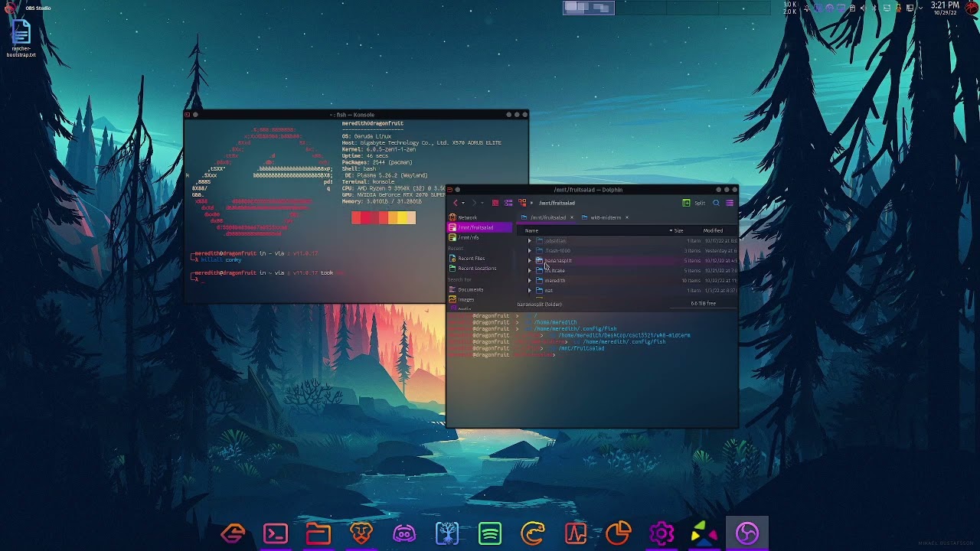Launch Discord from the dock

click(x=404, y=533)
